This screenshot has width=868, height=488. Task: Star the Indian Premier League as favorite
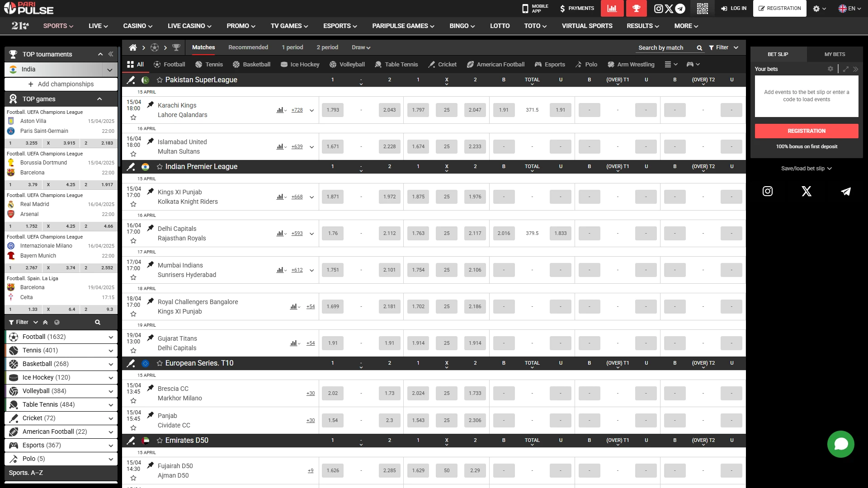[x=160, y=167]
